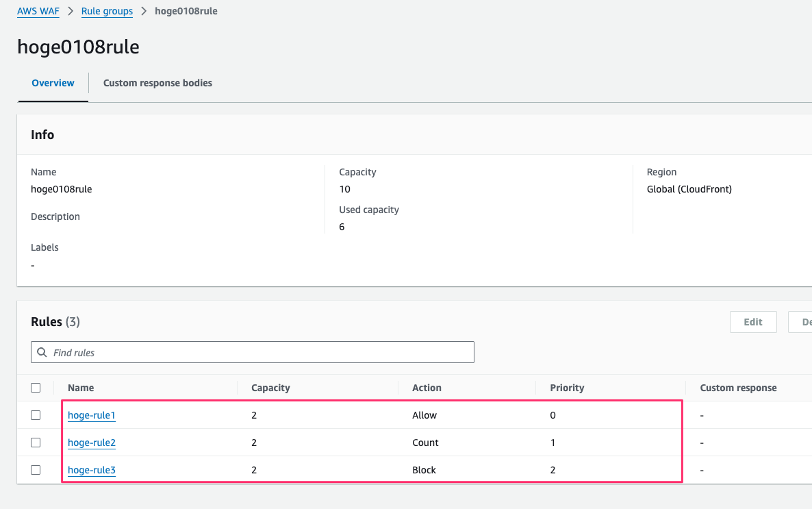Open the Rule groups breadcrumb link
Screen dimensions: 812x509
pyautogui.click(x=107, y=11)
